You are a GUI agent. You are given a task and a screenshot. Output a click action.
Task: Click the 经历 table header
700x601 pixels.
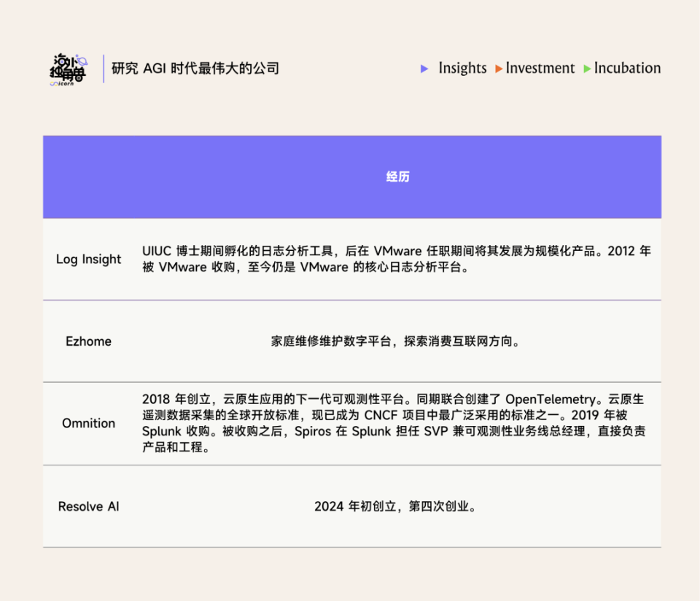pyautogui.click(x=398, y=177)
